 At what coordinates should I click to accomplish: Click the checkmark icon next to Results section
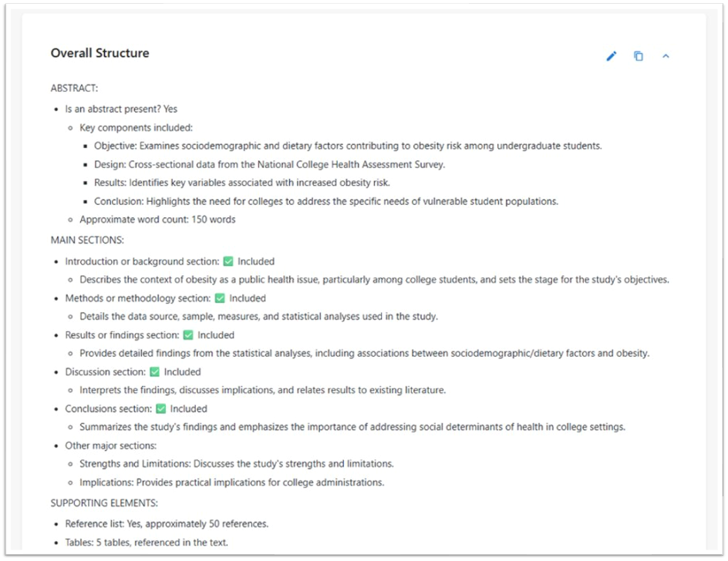[x=187, y=334]
